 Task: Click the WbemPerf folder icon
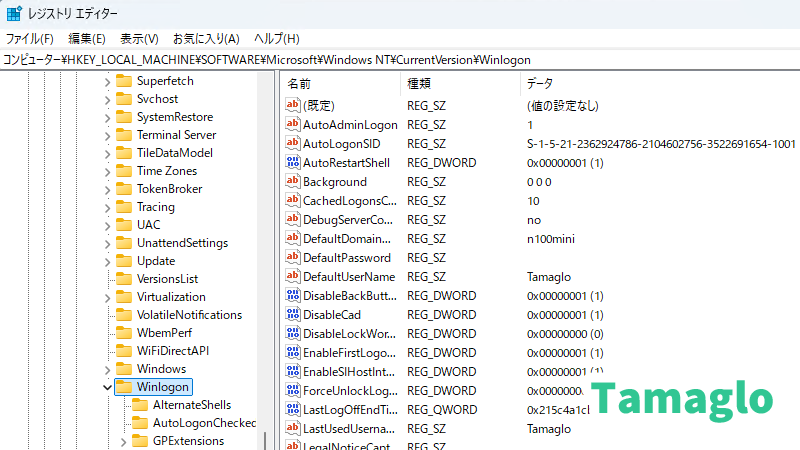tap(124, 333)
